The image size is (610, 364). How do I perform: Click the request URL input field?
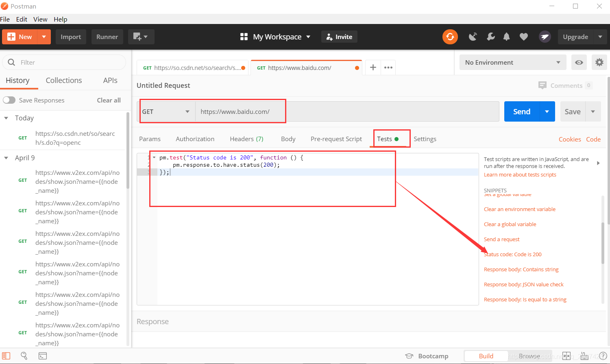click(x=347, y=111)
